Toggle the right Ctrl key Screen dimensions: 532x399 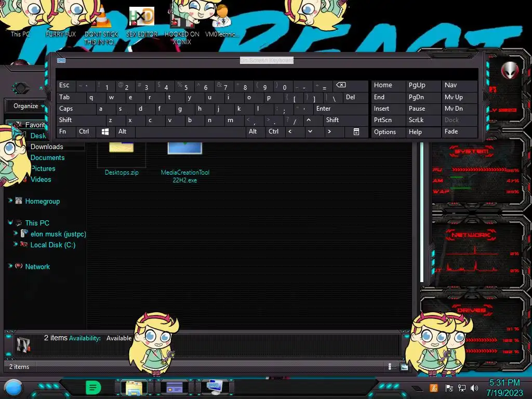[x=275, y=131]
